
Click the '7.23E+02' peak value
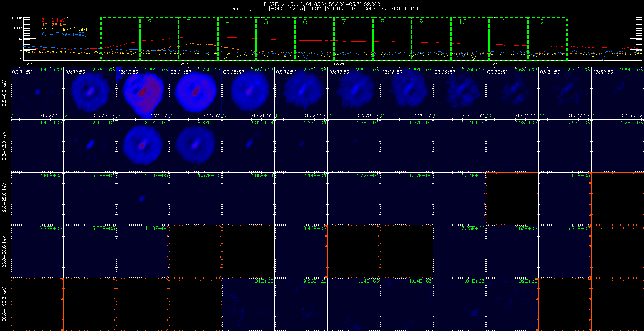(473, 228)
